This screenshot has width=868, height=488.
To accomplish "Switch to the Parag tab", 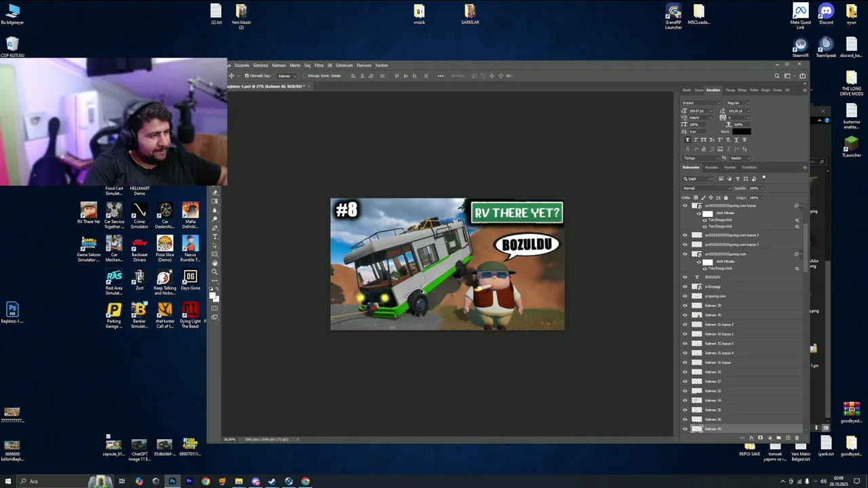I will pyautogui.click(x=730, y=90).
